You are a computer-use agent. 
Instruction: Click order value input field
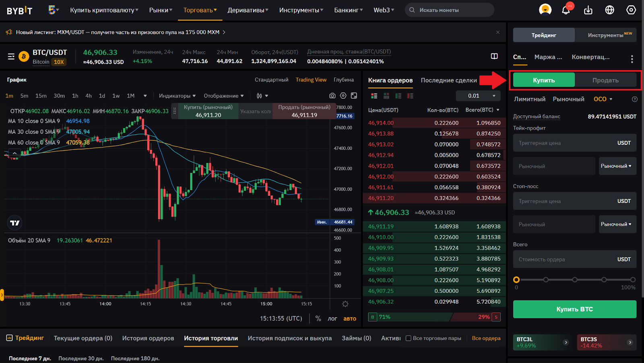[575, 259]
